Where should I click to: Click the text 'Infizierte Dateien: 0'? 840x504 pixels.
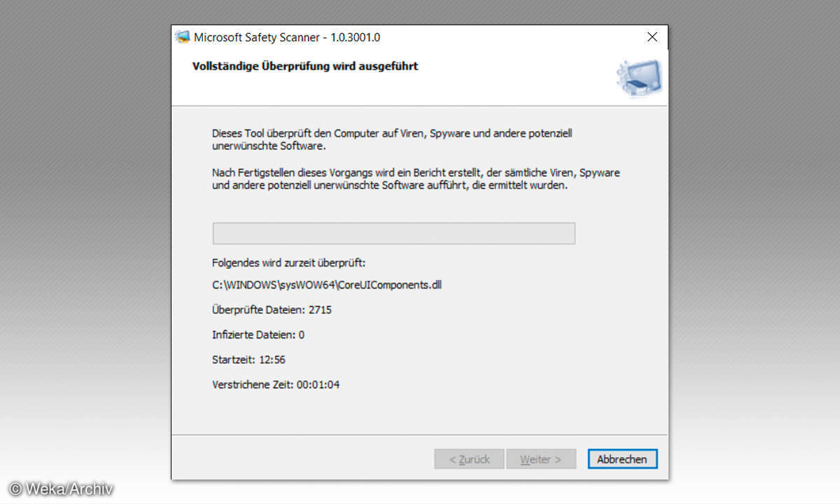point(258,335)
